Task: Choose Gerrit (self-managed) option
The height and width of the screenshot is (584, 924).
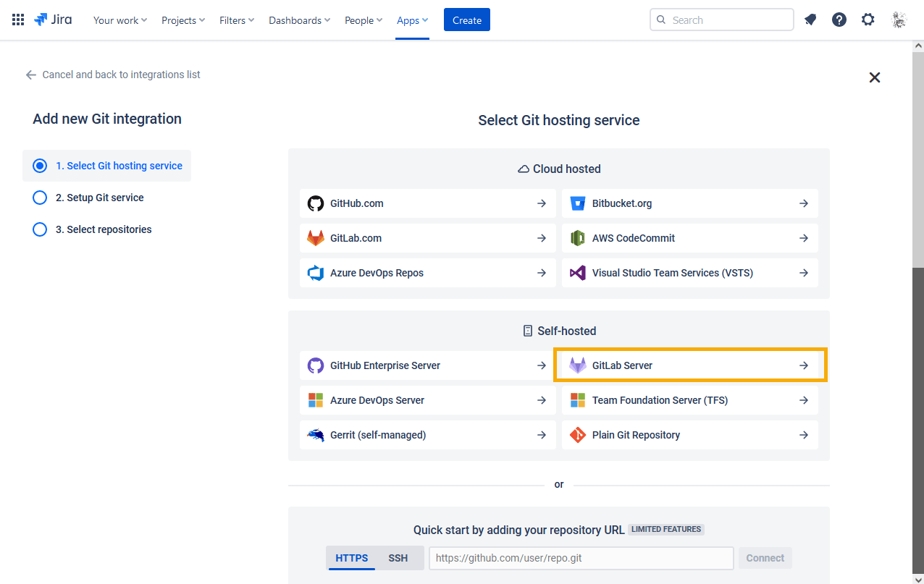Action: (x=428, y=435)
